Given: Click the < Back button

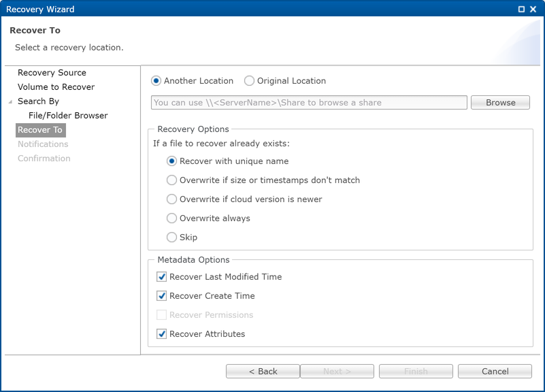Looking at the screenshot, I should pos(263,372).
